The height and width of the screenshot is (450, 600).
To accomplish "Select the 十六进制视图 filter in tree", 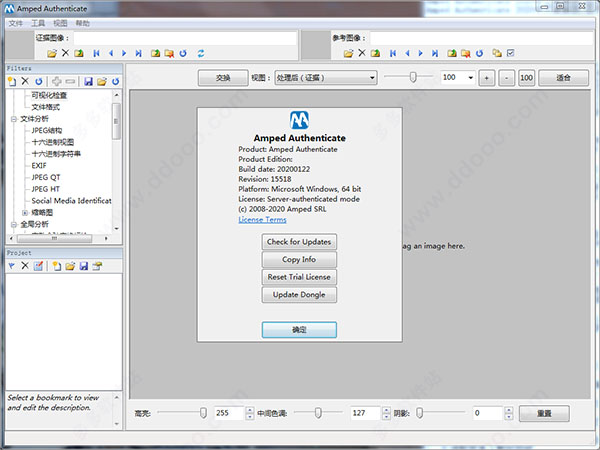I will coord(53,142).
